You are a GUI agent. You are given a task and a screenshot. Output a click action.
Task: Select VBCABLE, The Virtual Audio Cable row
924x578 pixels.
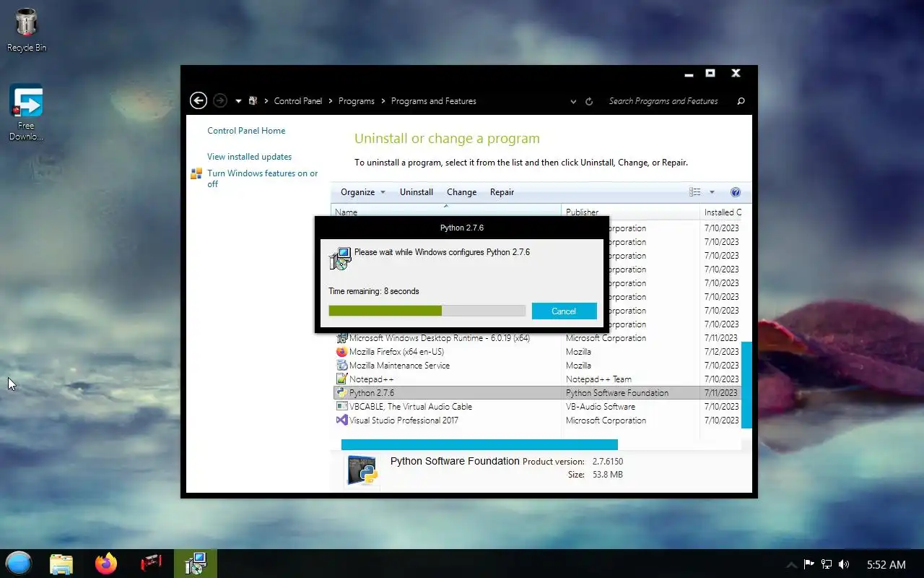537,407
